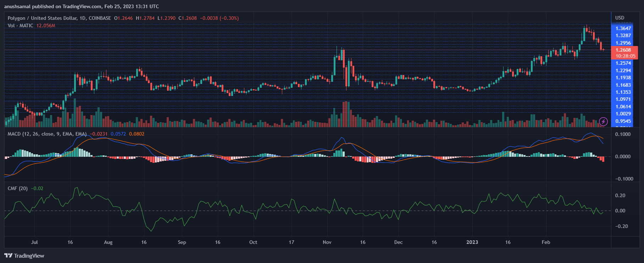Click the Nov label on time axis
Image resolution: width=644 pixels, height=263 pixels.
pos(327,242)
